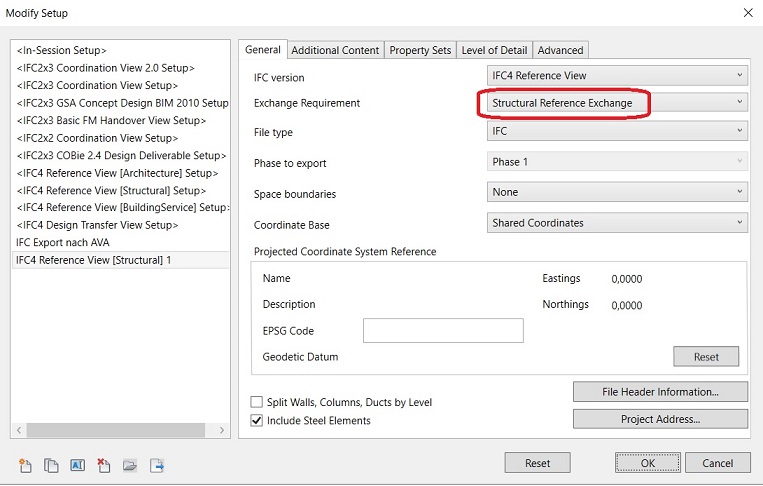Open the Coordinate Base dropdown
Viewport: 763px width, 486px height.
pyautogui.click(x=616, y=223)
